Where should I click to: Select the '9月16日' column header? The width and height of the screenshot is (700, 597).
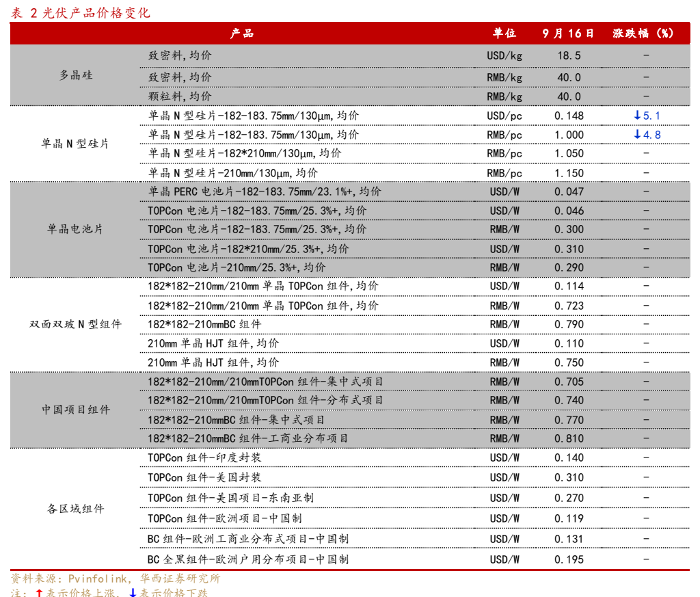(x=568, y=33)
